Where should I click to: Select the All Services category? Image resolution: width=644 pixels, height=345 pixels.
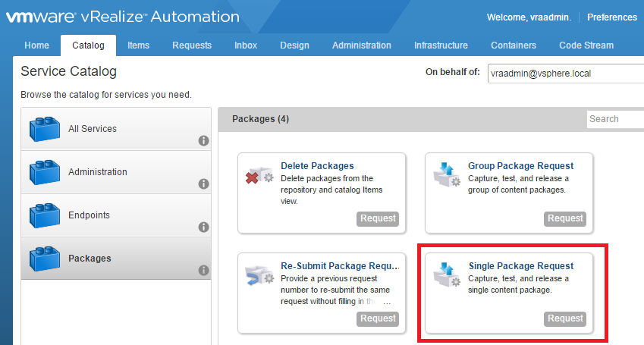click(93, 129)
